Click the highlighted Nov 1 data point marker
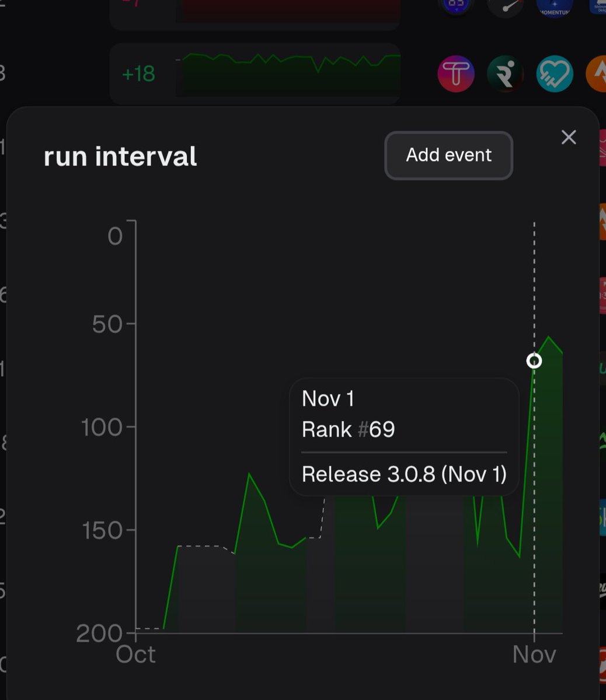Viewport: 606px width, 700px height. point(534,361)
